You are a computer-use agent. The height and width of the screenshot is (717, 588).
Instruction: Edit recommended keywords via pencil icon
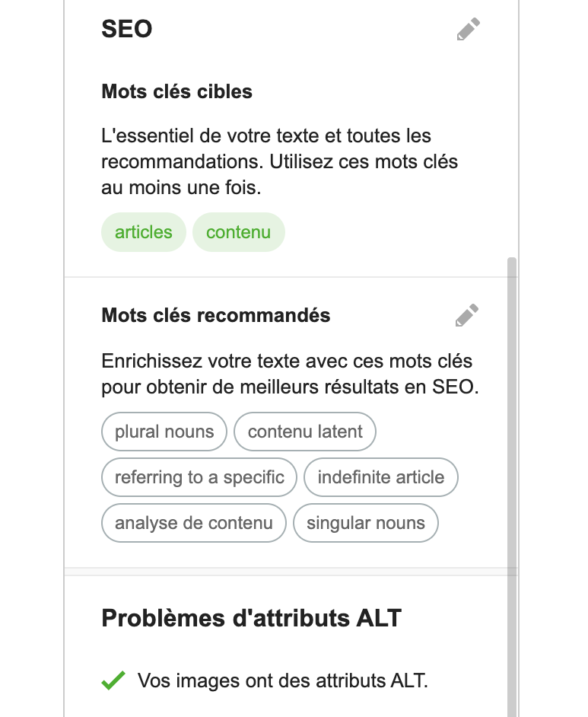point(467,315)
